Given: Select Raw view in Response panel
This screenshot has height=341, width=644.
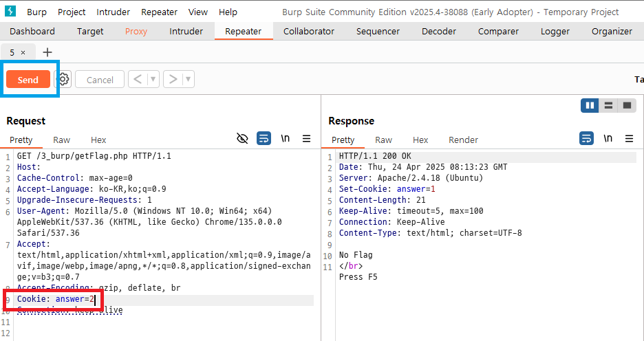Looking at the screenshot, I should click(x=384, y=140).
